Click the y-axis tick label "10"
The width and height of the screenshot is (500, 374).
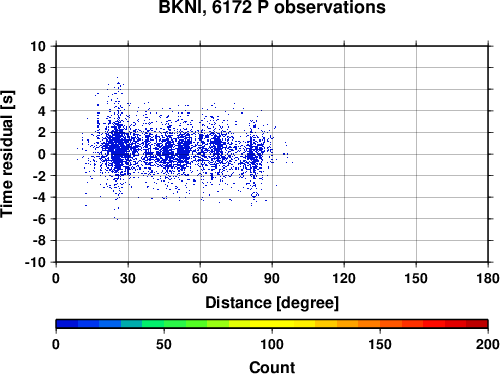tap(38, 46)
